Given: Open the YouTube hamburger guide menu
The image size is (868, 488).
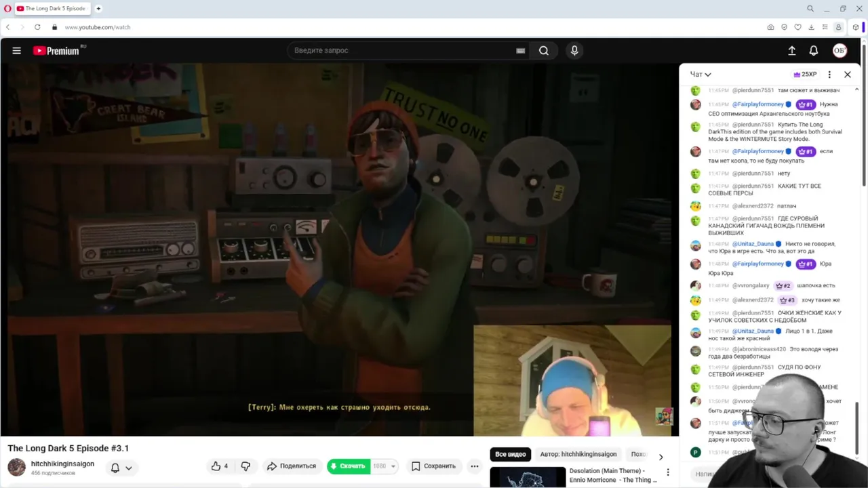Looking at the screenshot, I should click(x=16, y=50).
